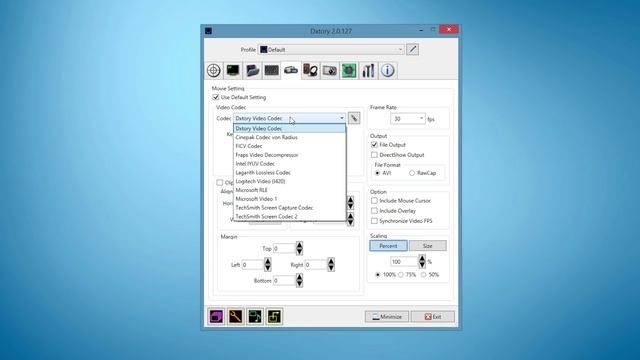640x360 pixels.
Task: Adjust the scaling percent stepper arrows
Action: coord(422,261)
